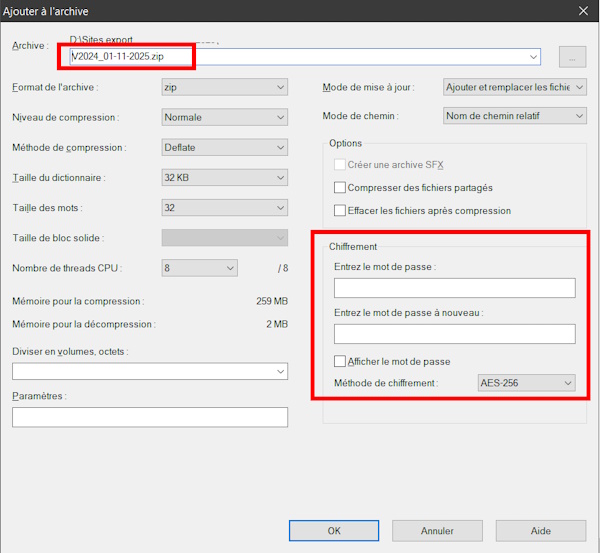The height and width of the screenshot is (553, 600).
Task: Enable Compresser des fichiers partagés checkbox
Action: coord(340,188)
